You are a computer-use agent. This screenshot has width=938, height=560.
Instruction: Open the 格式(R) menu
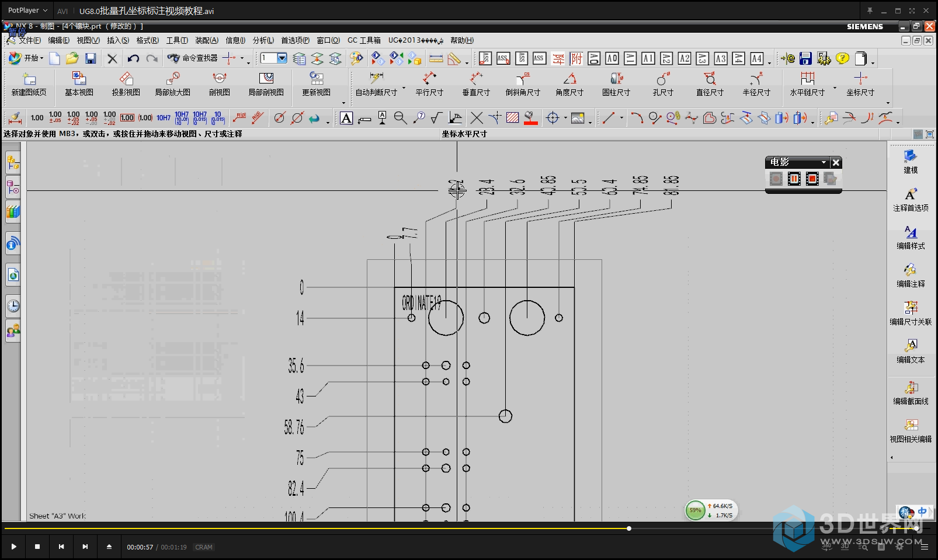click(x=147, y=40)
